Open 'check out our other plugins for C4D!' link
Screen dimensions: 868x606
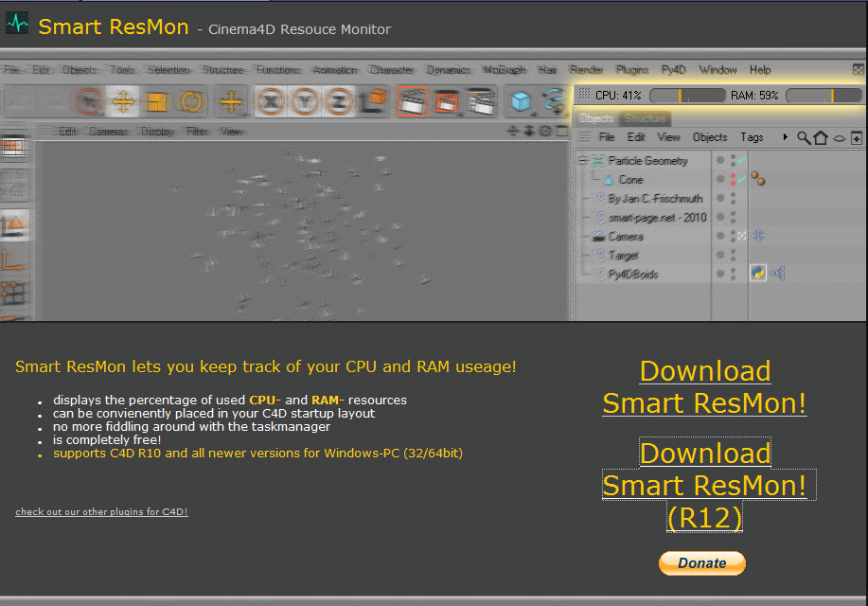coord(101,512)
